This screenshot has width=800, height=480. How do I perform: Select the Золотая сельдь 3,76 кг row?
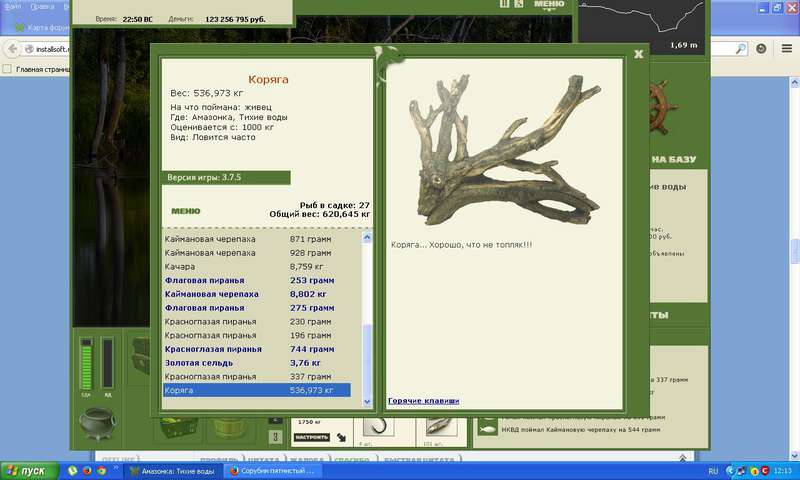click(257, 363)
